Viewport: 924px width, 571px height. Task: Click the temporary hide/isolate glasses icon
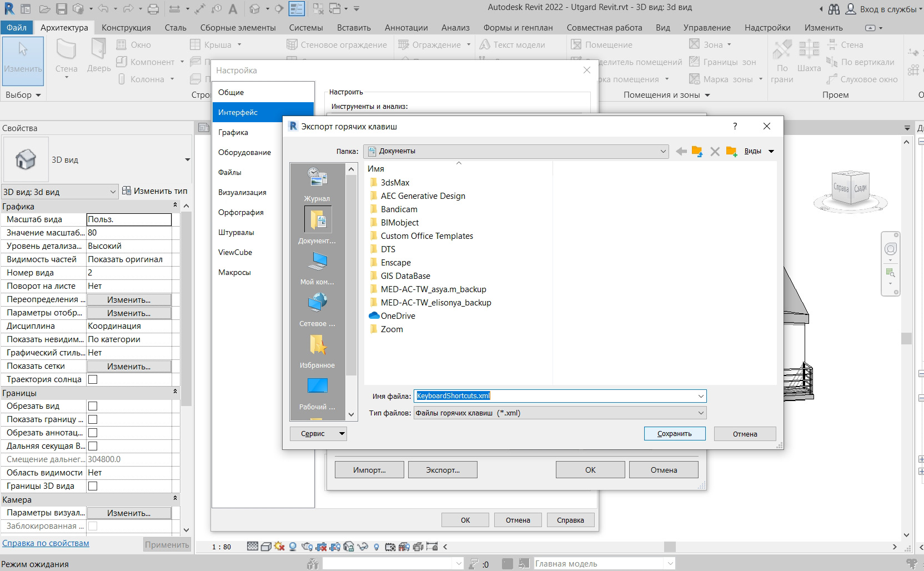click(363, 547)
